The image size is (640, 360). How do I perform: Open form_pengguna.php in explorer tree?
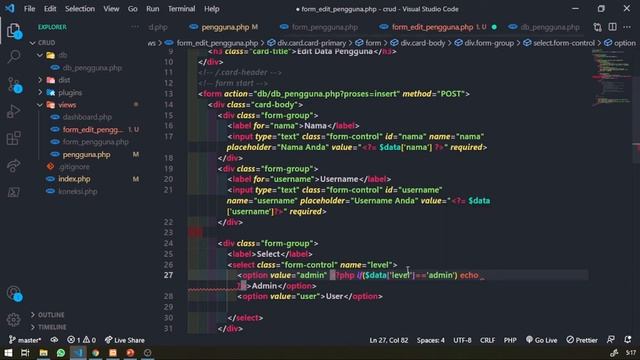click(x=96, y=142)
